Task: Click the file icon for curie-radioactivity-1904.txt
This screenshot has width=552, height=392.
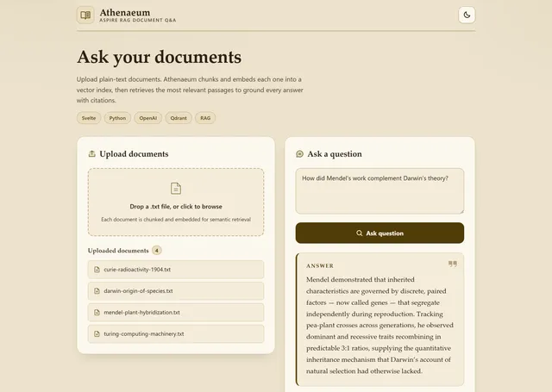Action: [97, 270]
